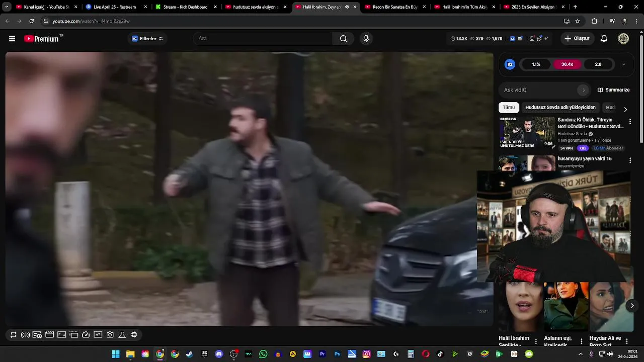This screenshot has width=644, height=362.
Task: Take video screenshot with camera icon
Action: tap(110, 335)
